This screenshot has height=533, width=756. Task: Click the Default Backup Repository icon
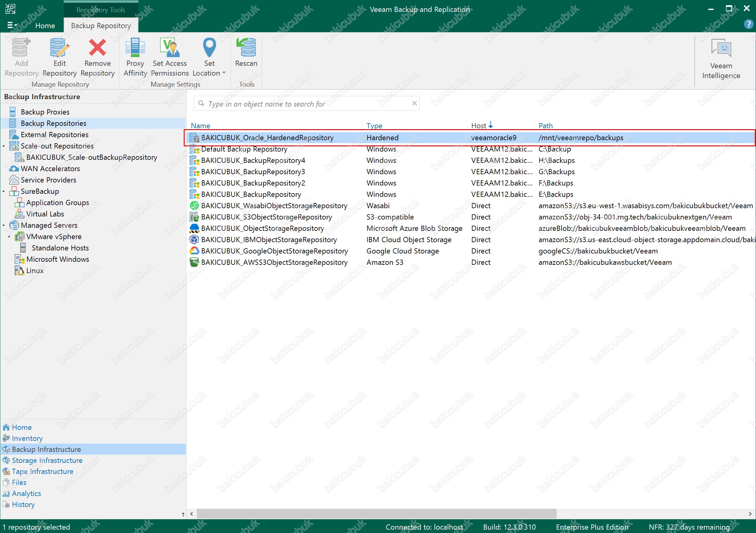tap(194, 149)
